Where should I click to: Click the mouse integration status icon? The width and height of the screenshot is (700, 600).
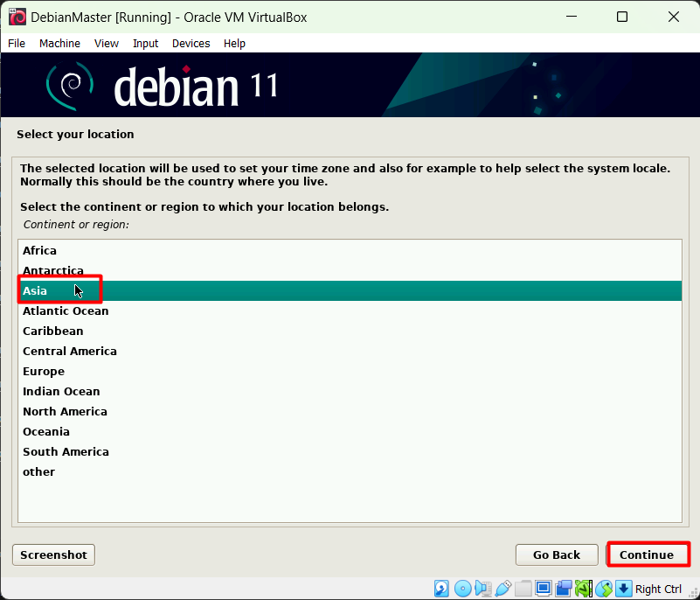click(604, 589)
